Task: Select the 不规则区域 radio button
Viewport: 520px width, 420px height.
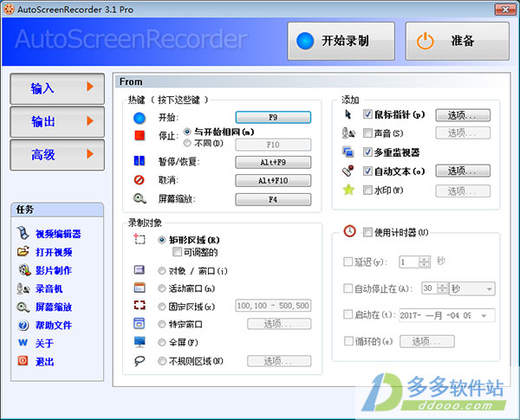Action: tap(162, 360)
